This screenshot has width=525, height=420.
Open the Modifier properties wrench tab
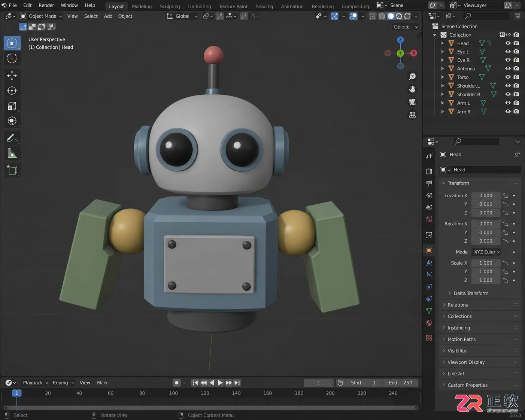pos(429,263)
